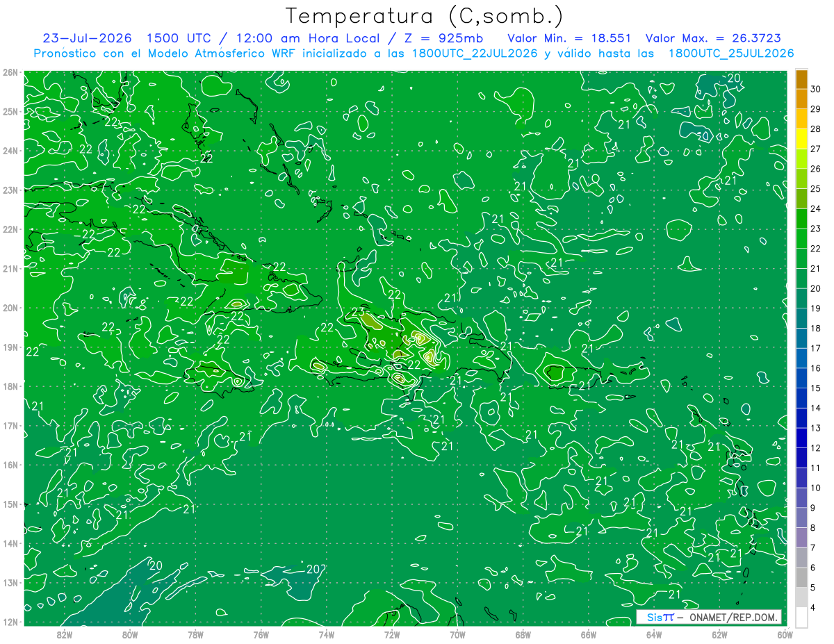Click the '12N' latitude axis label
The width and height of the screenshot is (834, 644).
tap(10, 622)
